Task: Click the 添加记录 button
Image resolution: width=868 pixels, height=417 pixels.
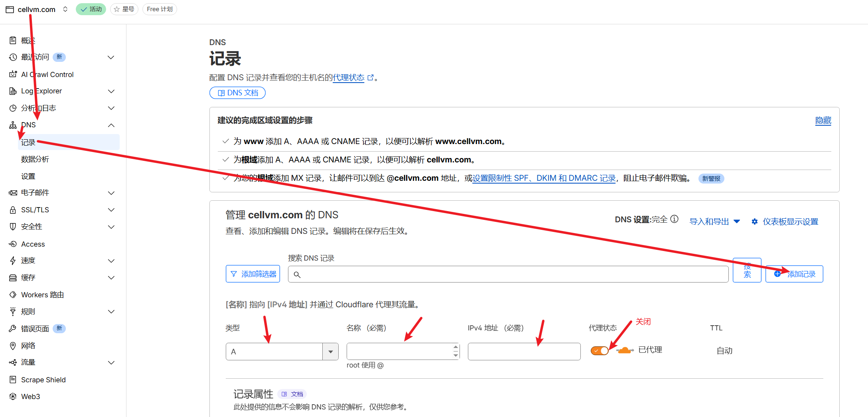Action: [794, 274]
